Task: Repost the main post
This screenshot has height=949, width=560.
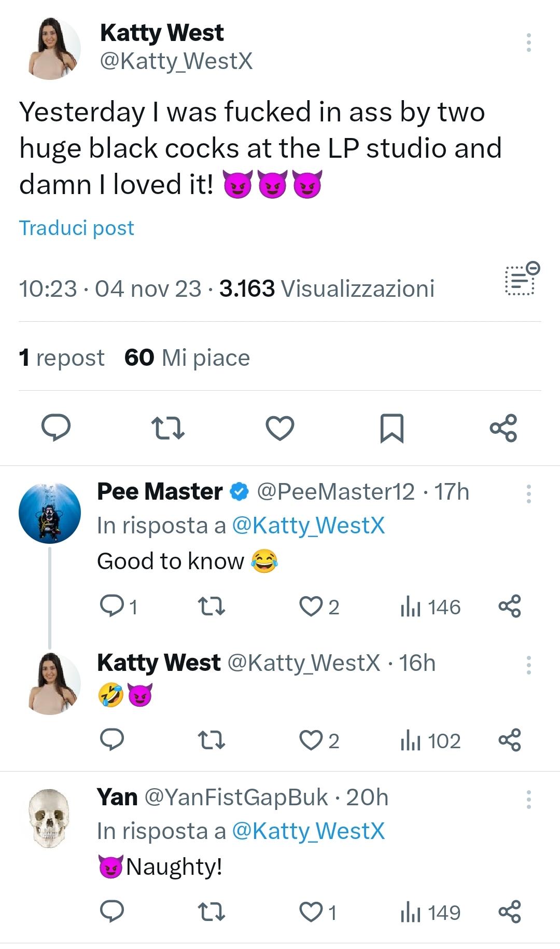Action: (x=167, y=428)
